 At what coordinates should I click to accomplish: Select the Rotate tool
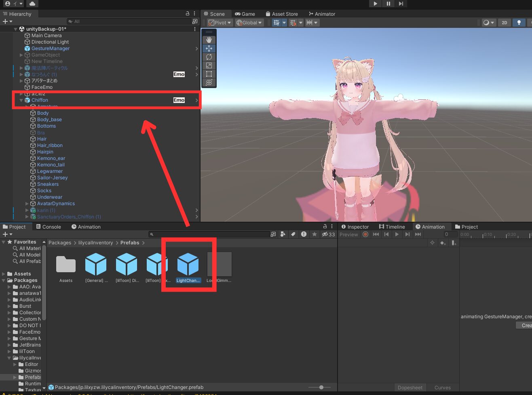point(209,57)
